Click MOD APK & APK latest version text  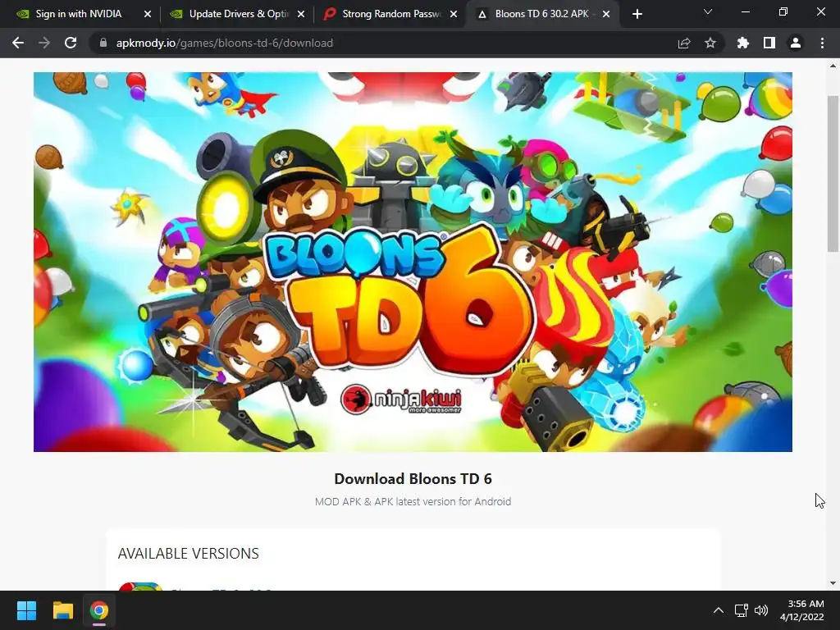click(x=413, y=501)
